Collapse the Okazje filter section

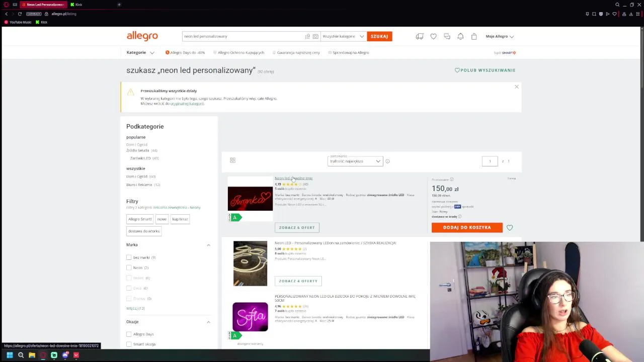pyautogui.click(x=208, y=322)
